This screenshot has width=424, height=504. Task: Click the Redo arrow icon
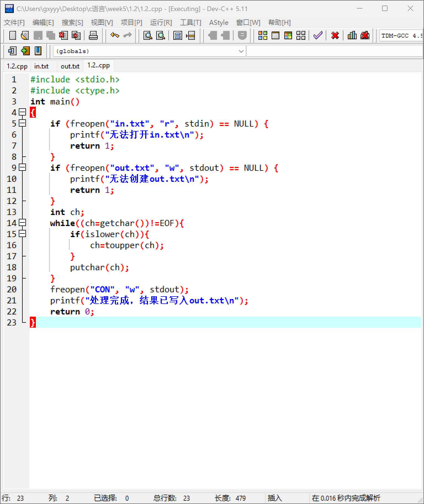coord(127,35)
